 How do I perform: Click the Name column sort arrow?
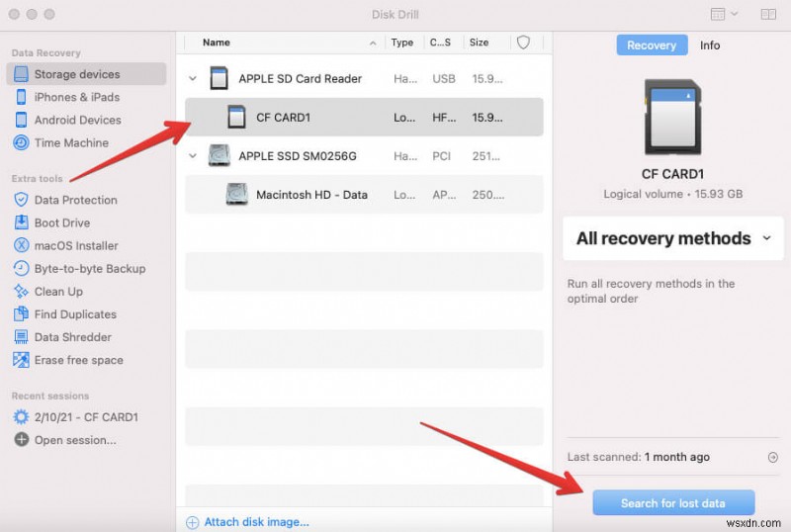373,44
